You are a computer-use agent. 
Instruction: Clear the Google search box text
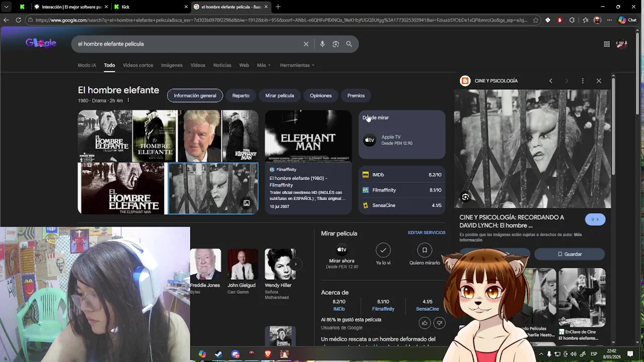[x=306, y=44]
